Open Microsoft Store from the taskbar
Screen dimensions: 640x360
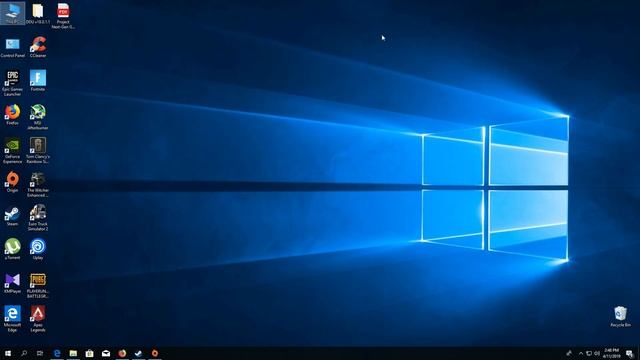pyautogui.click(x=89, y=353)
